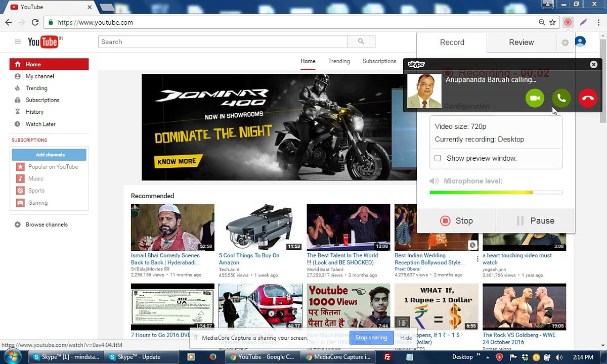Open the Chrome user profile button in title bar

pos(547,4)
